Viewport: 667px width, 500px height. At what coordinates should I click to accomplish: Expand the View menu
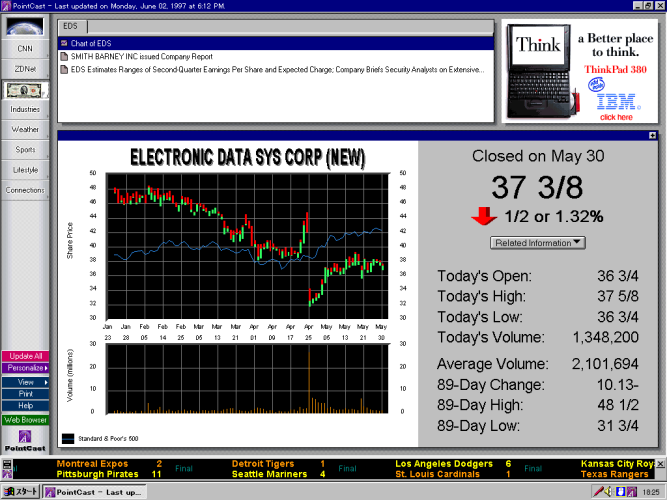(x=25, y=381)
